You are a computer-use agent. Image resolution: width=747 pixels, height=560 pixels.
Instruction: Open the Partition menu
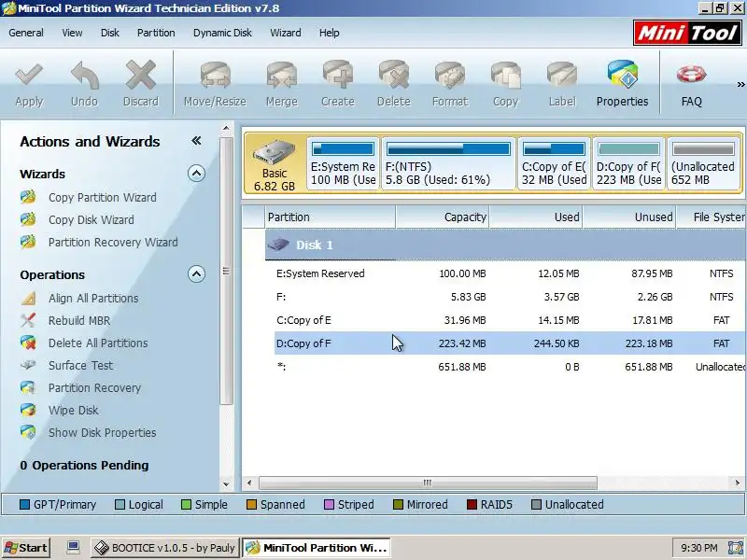[x=156, y=33]
